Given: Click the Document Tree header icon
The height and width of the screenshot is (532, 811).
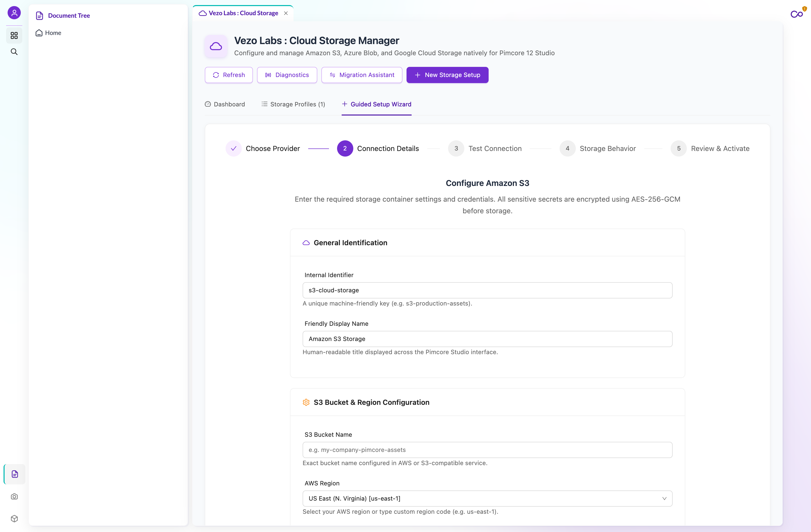Looking at the screenshot, I should click(40, 16).
